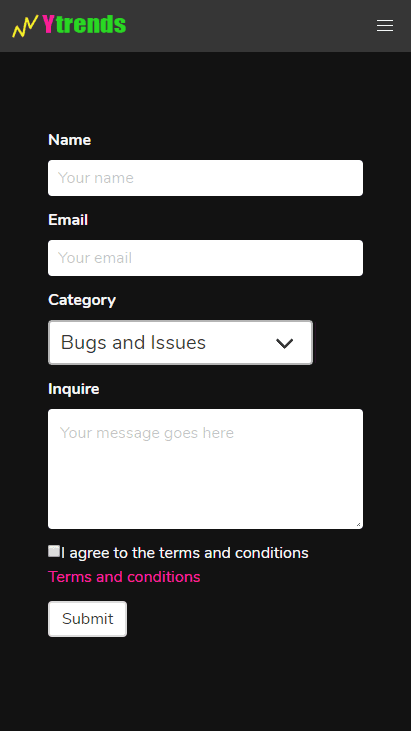Click the Name field label
411x731 pixels.
[69, 140]
